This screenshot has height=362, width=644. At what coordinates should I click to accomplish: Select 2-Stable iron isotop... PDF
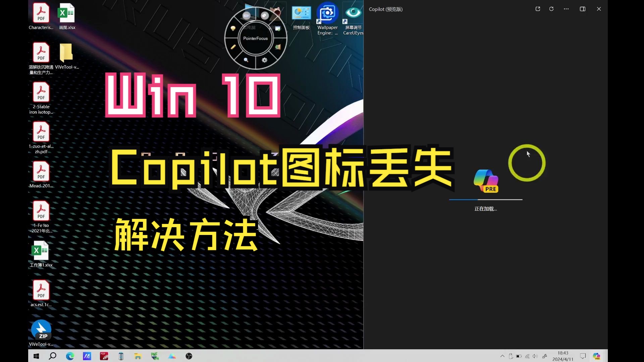tap(41, 98)
